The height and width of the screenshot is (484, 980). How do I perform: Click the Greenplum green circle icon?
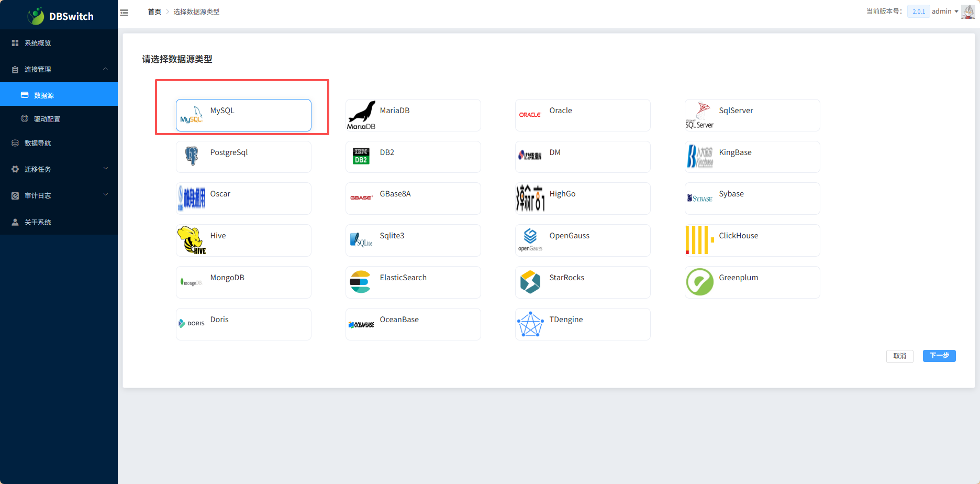[x=700, y=282]
